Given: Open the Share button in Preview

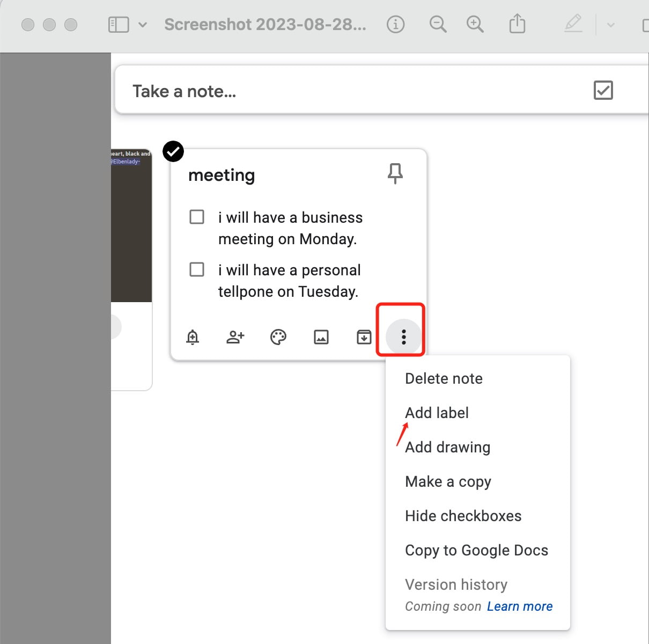Looking at the screenshot, I should 517,24.
